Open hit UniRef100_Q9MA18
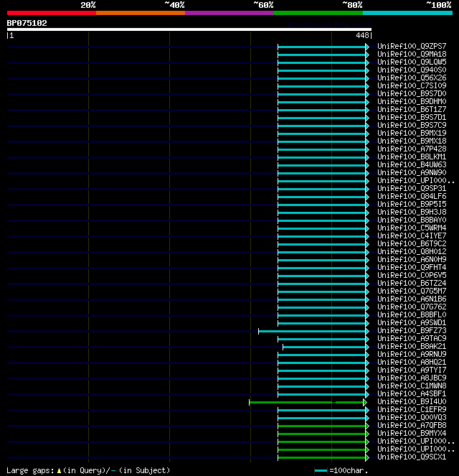Viewport: 459px width, 476px height. coord(412,54)
